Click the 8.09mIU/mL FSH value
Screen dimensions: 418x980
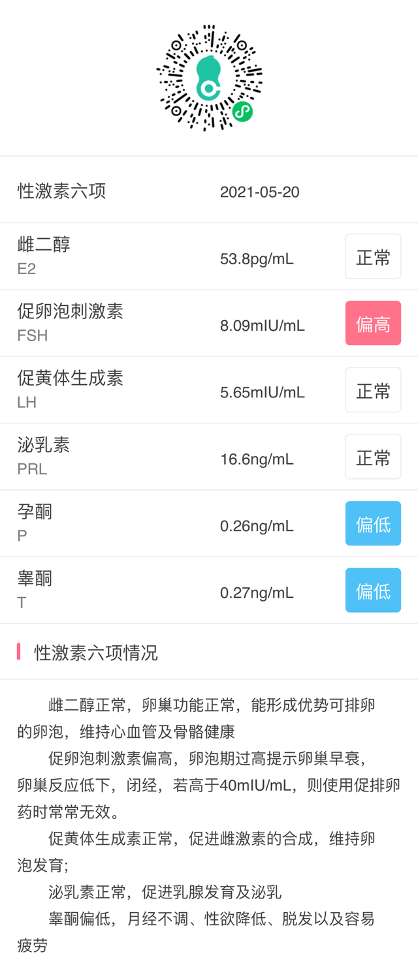[x=262, y=326]
